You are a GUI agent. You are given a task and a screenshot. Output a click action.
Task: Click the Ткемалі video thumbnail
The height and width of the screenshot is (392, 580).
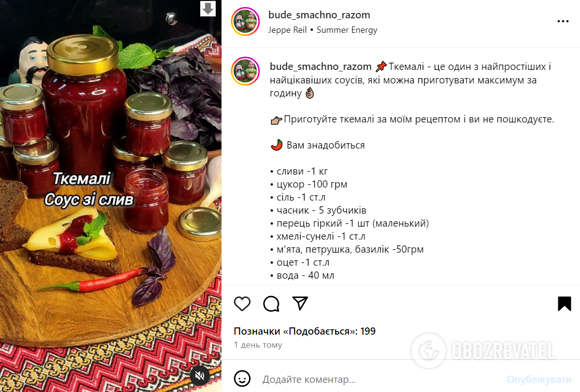(x=111, y=196)
